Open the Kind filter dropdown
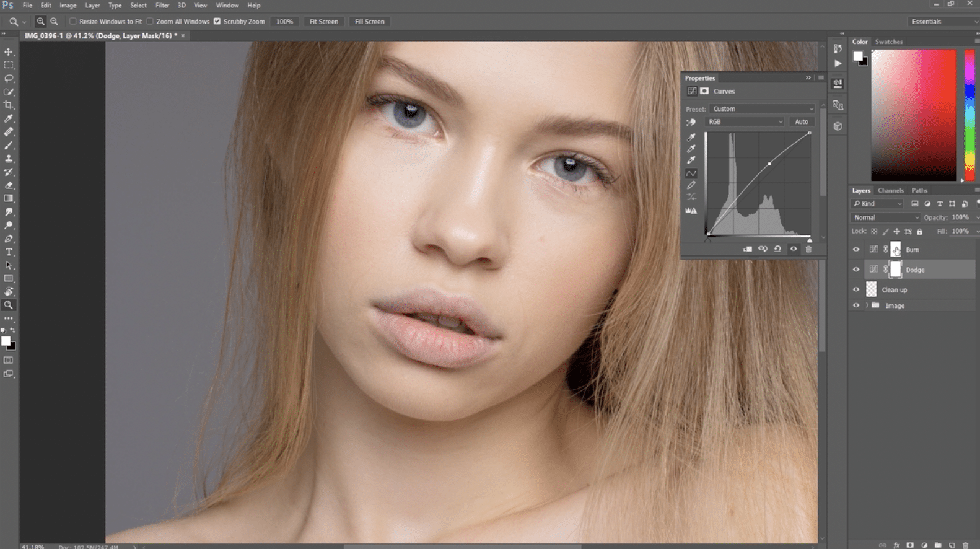 pos(878,204)
